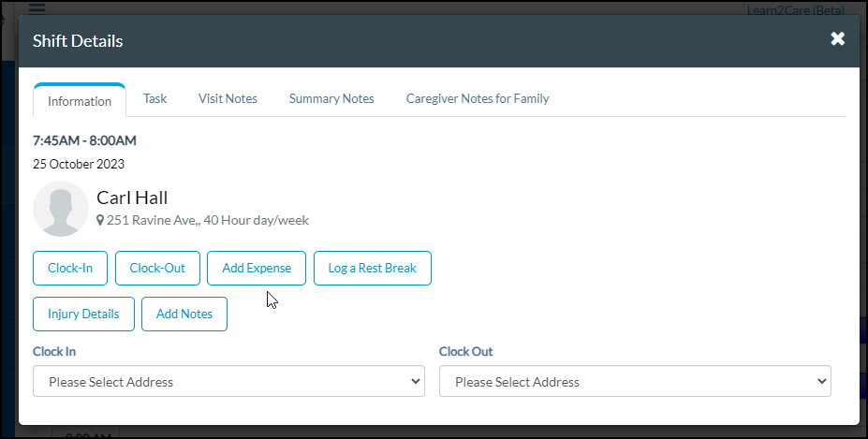
Task: Click the 251 Ravine Ave address text
Action: [x=208, y=220]
